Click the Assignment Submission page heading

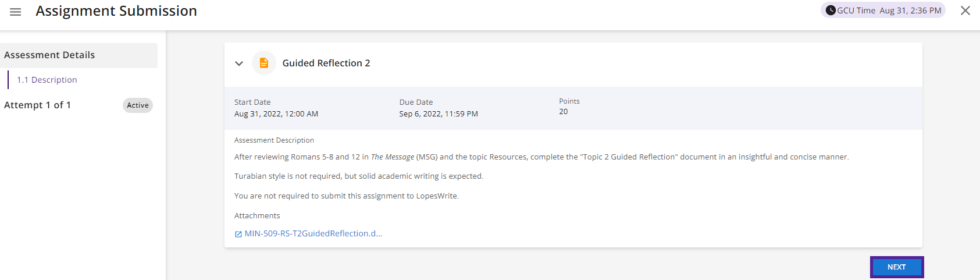click(x=116, y=11)
